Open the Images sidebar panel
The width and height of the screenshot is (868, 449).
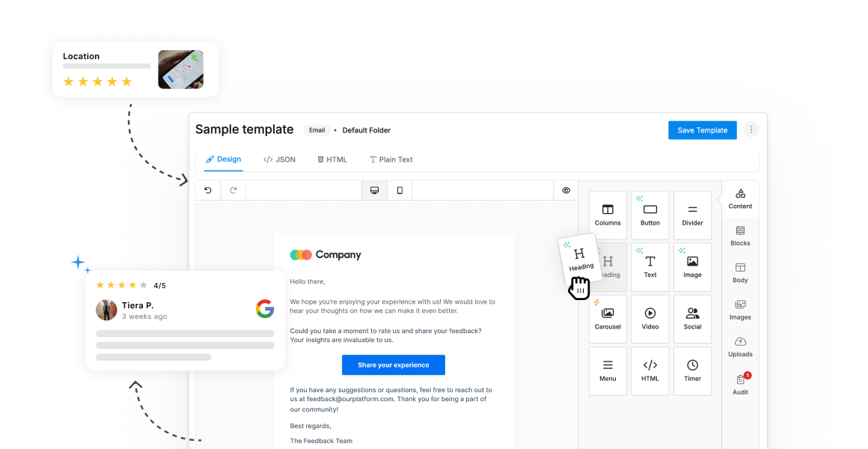(x=740, y=310)
